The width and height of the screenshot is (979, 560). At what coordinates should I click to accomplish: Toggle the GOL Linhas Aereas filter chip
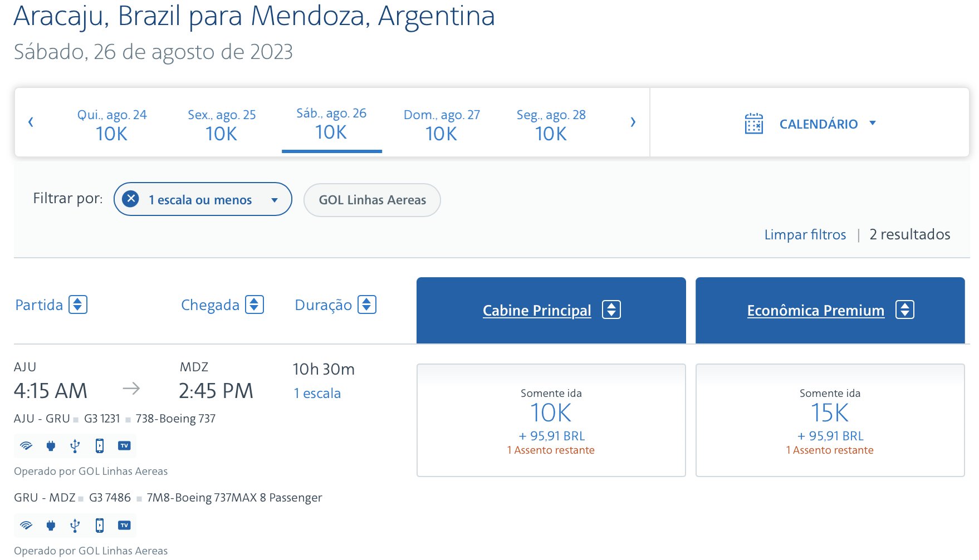coord(372,200)
